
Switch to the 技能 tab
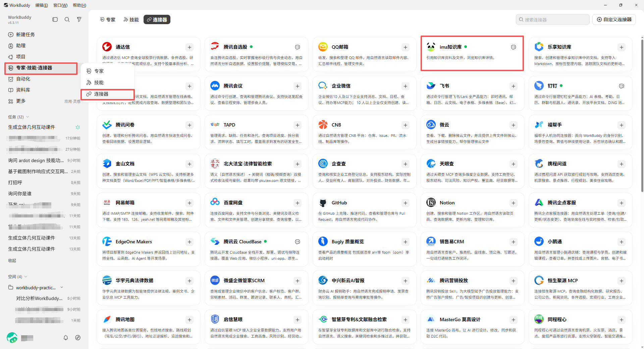[x=131, y=20]
